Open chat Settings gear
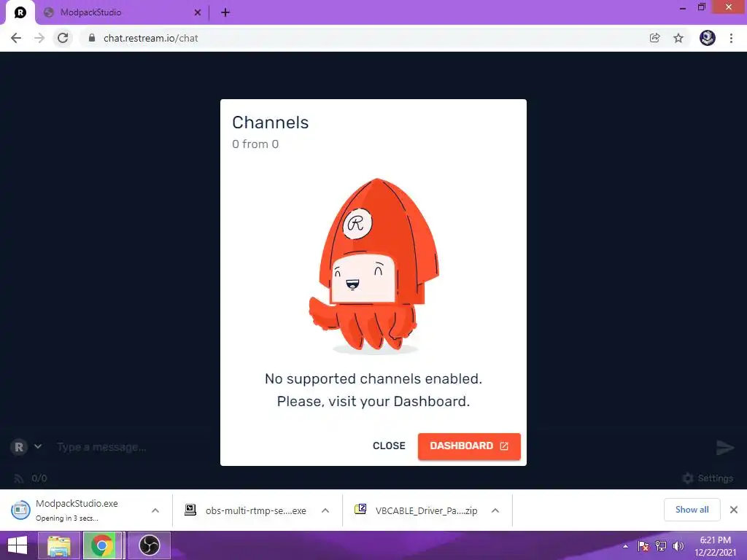This screenshot has height=560, width=747. (x=708, y=478)
